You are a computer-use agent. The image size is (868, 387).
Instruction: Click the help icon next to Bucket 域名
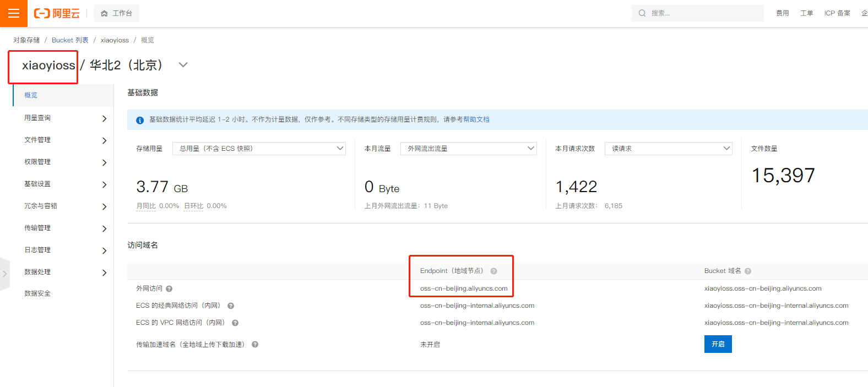tap(748, 271)
